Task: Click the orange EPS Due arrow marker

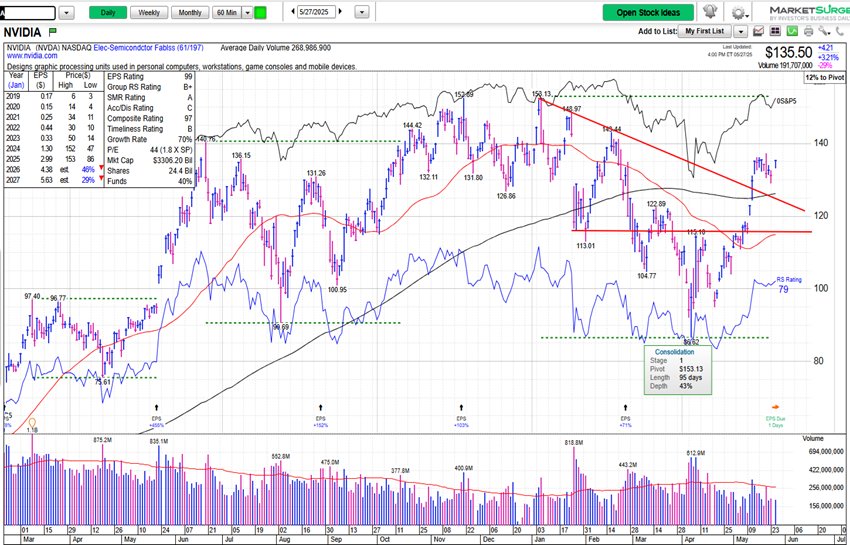Action: (775, 407)
